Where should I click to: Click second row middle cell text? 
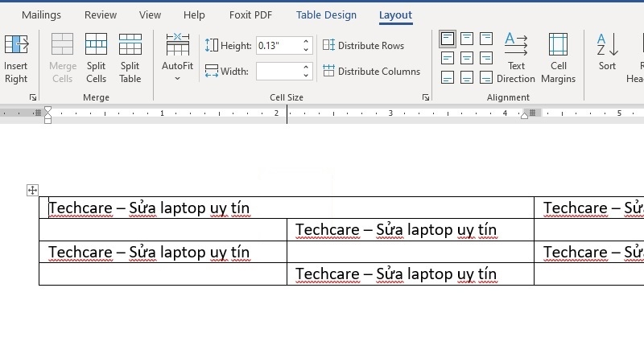[x=396, y=230]
